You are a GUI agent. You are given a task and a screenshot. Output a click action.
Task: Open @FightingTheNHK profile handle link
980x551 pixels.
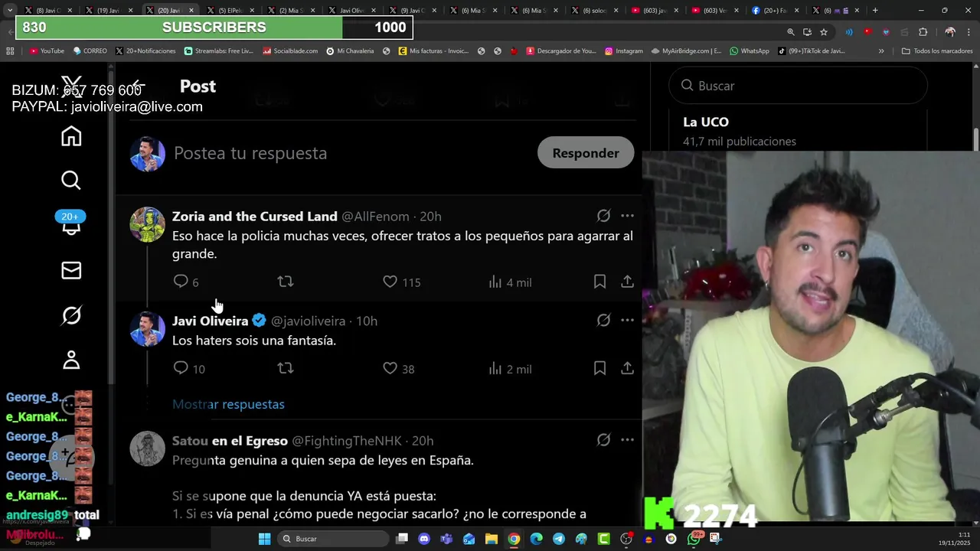pyautogui.click(x=347, y=441)
